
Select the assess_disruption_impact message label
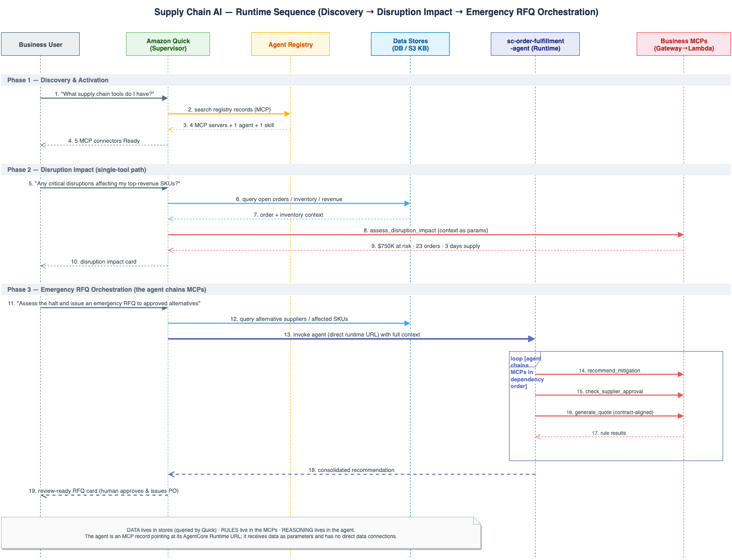[426, 230]
